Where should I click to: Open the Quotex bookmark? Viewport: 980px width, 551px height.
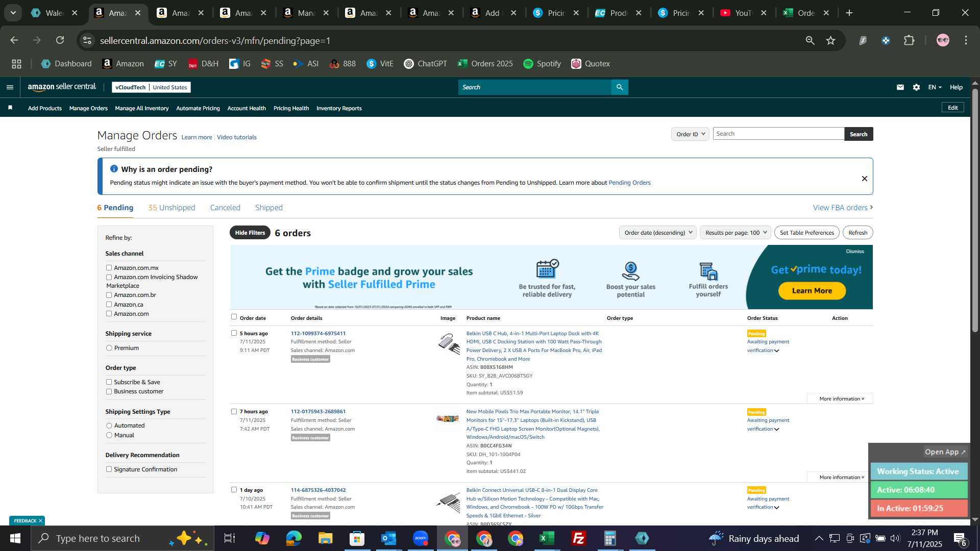[591, 64]
